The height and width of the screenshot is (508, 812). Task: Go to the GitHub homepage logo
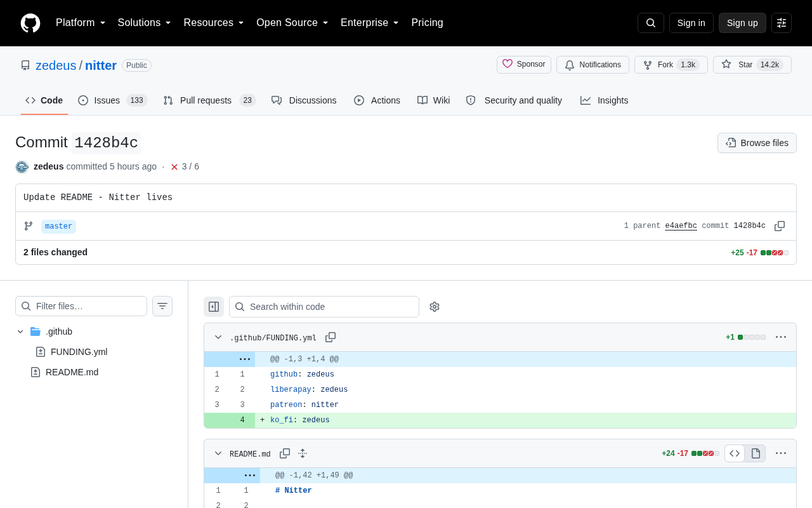click(x=30, y=23)
